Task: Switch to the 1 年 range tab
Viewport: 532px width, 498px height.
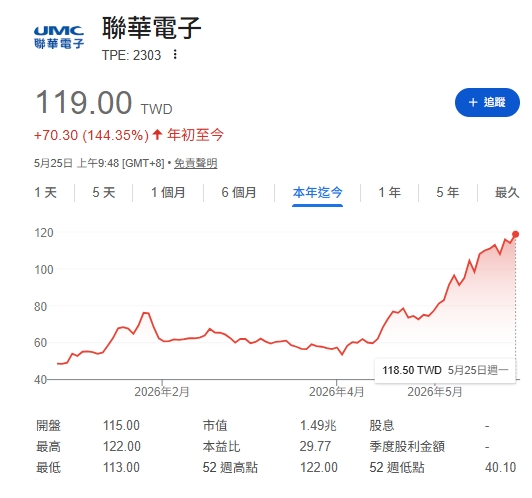Action: click(x=390, y=193)
